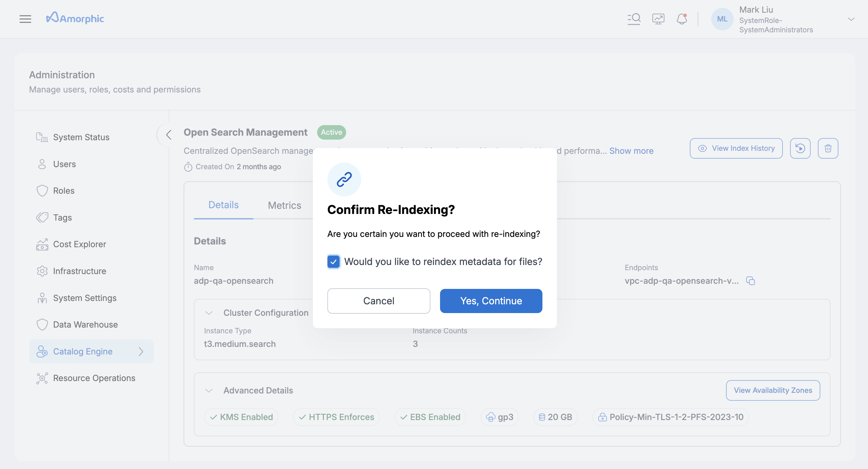Image resolution: width=868 pixels, height=469 pixels.
Task: Click the re-index refresh icon button
Action: click(800, 148)
